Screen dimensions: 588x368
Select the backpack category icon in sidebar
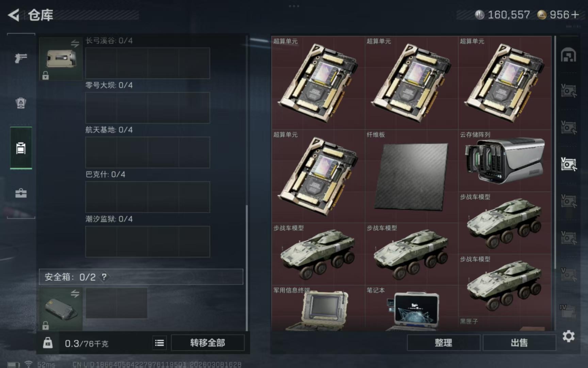tap(21, 103)
